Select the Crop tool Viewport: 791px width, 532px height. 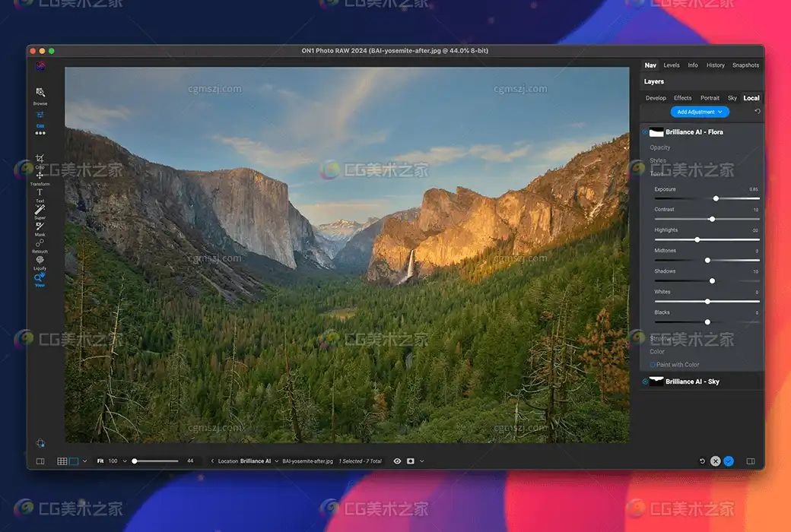tap(40, 159)
